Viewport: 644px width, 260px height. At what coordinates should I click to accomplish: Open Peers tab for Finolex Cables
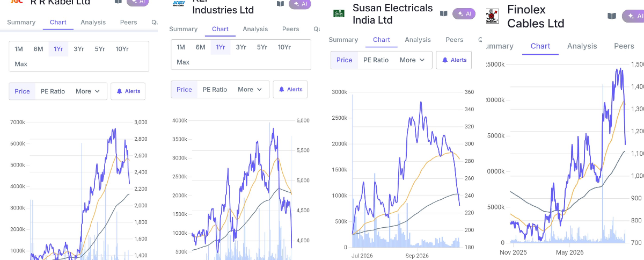coord(624,46)
